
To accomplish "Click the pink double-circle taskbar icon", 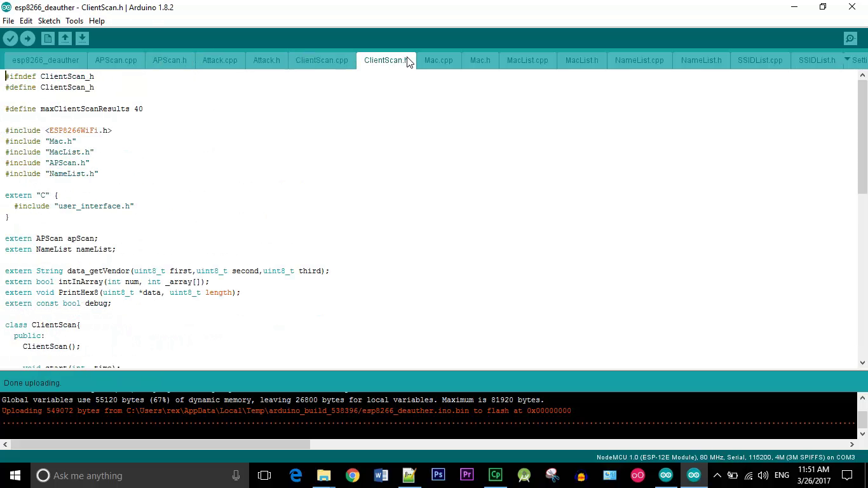I will pos(637,475).
